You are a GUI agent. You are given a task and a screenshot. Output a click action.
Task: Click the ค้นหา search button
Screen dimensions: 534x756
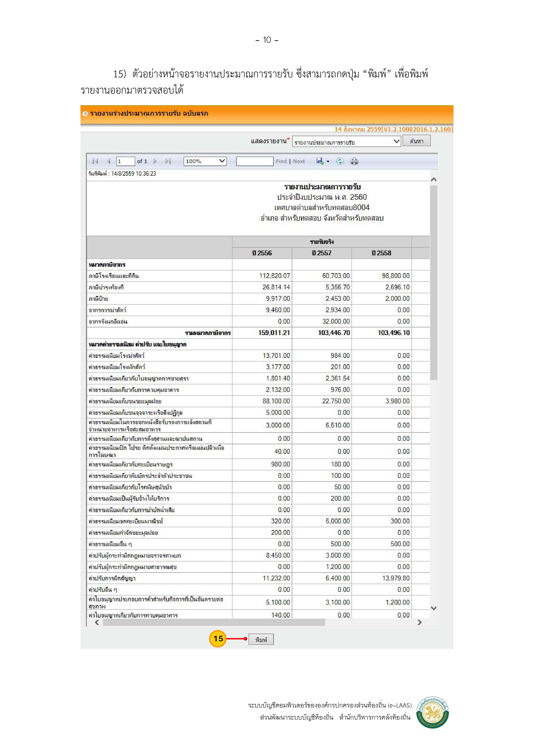416,141
